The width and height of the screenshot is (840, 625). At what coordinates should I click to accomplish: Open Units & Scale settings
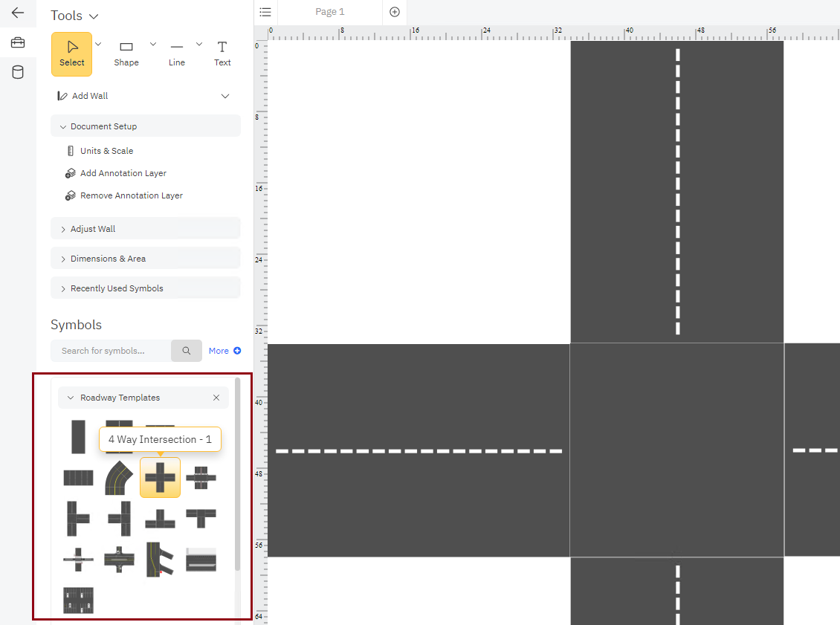[x=106, y=151]
